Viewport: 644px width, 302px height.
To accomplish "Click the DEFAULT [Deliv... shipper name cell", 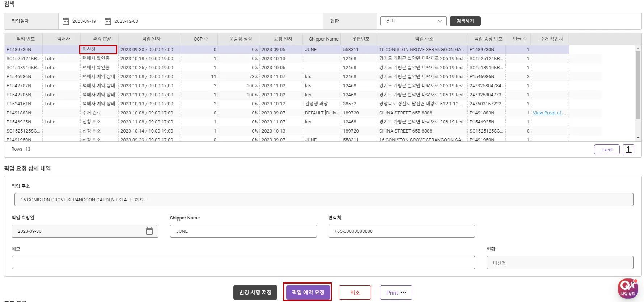I will pyautogui.click(x=322, y=113).
